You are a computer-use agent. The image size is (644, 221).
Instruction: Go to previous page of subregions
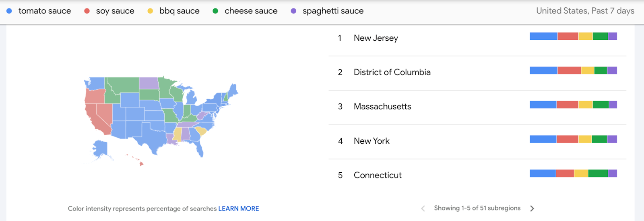pos(423,208)
